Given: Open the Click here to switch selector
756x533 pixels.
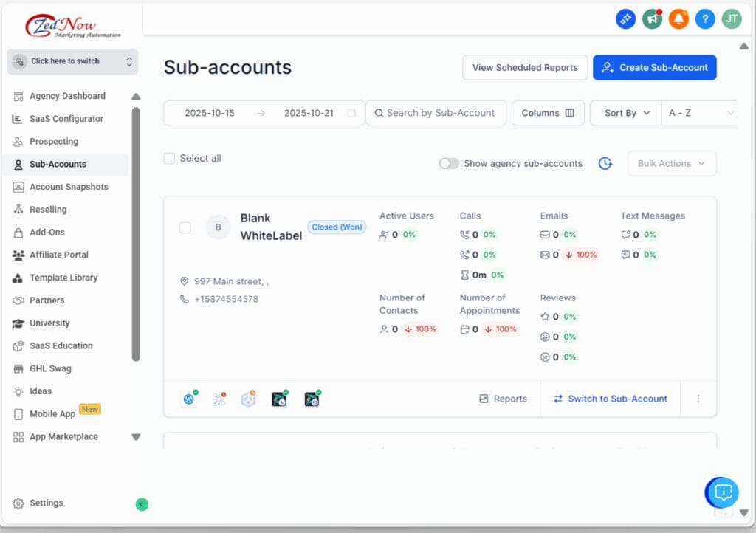Looking at the screenshot, I should [72, 61].
